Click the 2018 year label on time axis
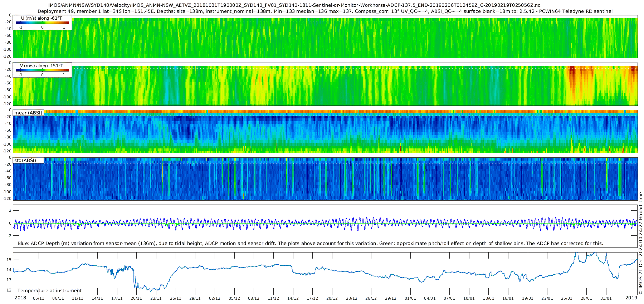The height and width of the screenshot is (304, 644). click(20, 298)
